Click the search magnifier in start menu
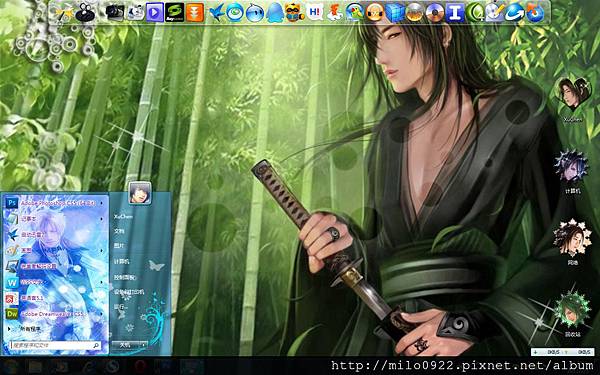The height and width of the screenshot is (375, 600). pos(96,345)
